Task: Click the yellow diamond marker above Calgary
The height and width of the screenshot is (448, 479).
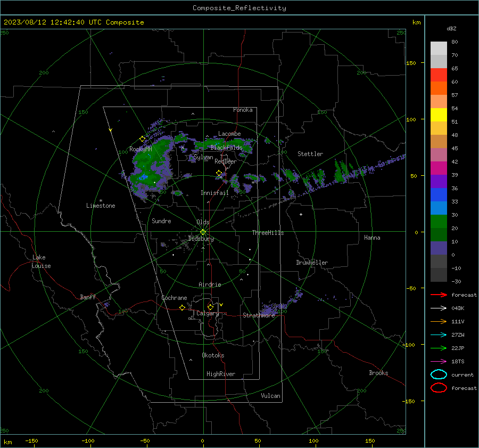Action: tap(210, 307)
